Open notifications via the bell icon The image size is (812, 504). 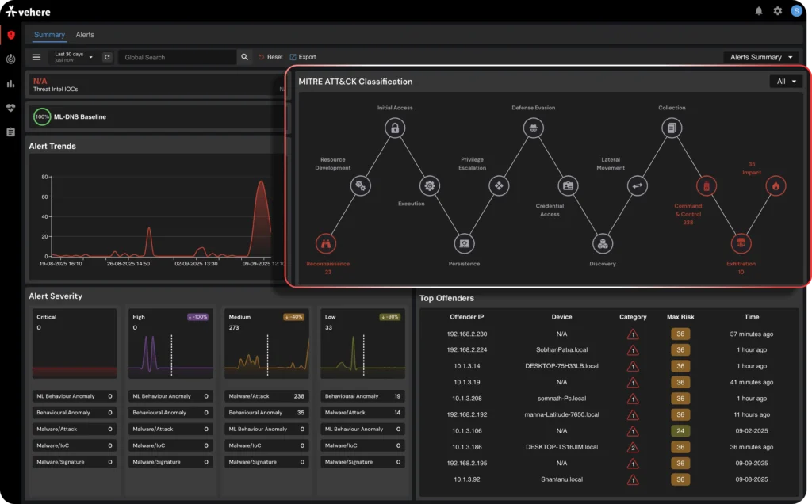pyautogui.click(x=760, y=11)
